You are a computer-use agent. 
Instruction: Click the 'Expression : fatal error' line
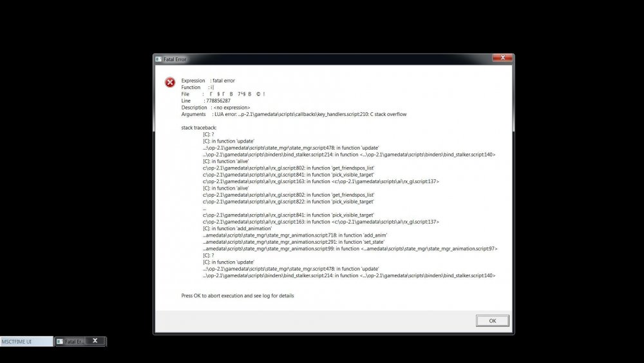click(x=208, y=81)
